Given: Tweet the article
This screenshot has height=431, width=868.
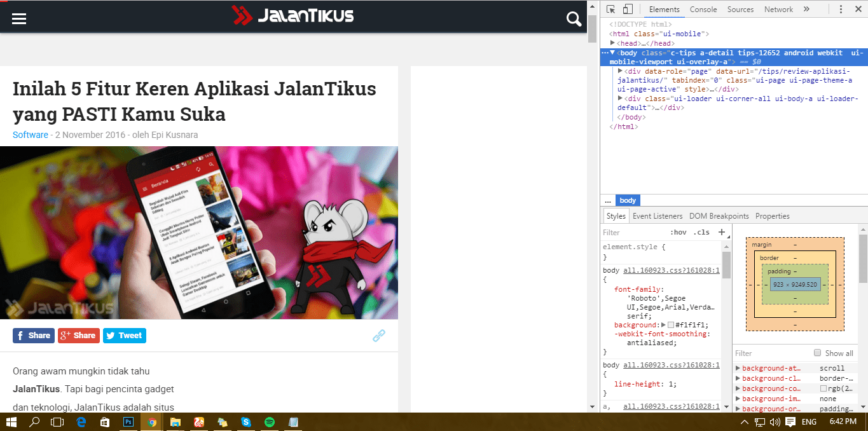Looking at the screenshot, I should [125, 336].
